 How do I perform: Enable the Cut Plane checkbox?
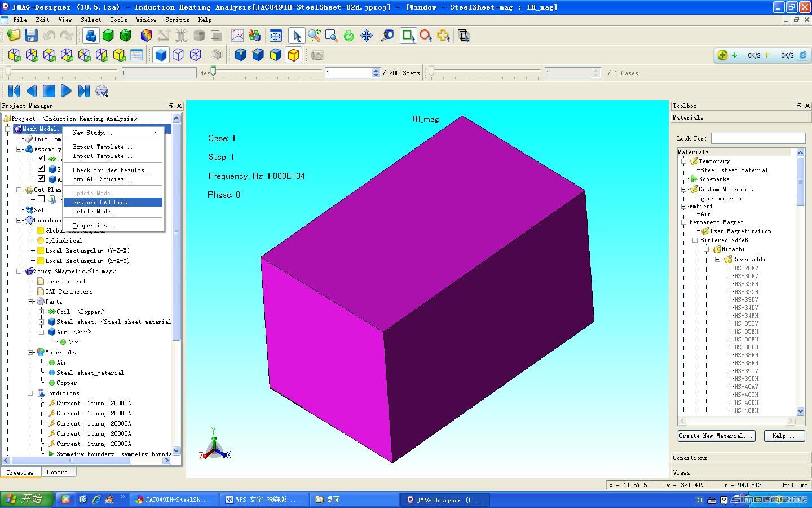41,199
